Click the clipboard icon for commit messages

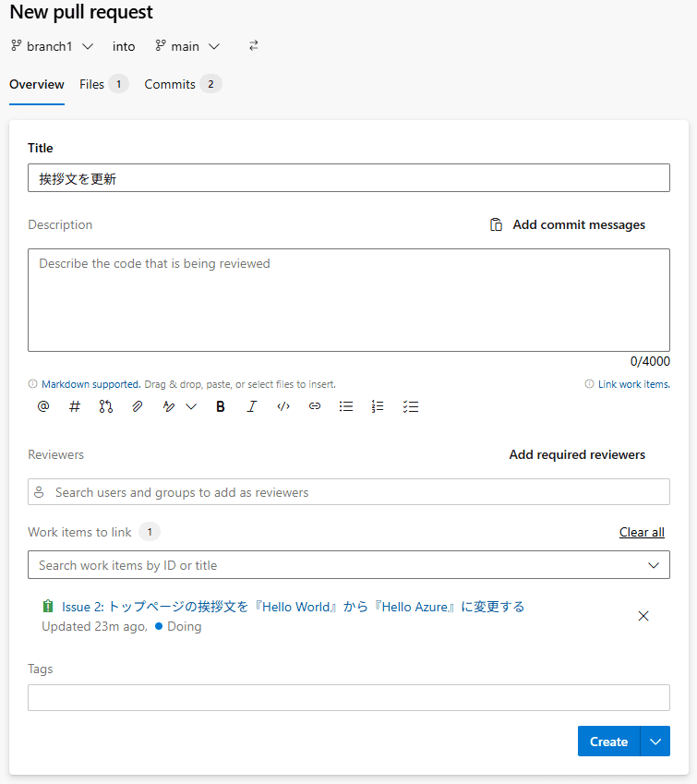(496, 225)
